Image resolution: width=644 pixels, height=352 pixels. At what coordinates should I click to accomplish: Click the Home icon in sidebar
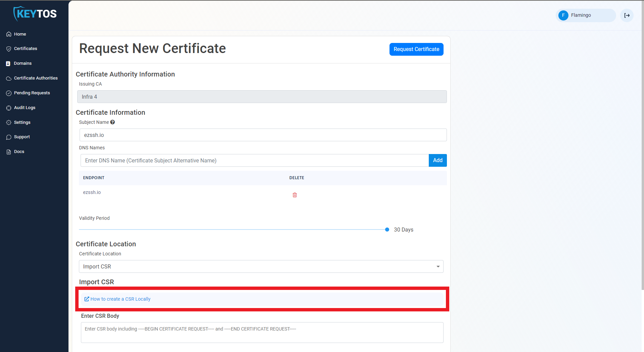click(x=9, y=34)
